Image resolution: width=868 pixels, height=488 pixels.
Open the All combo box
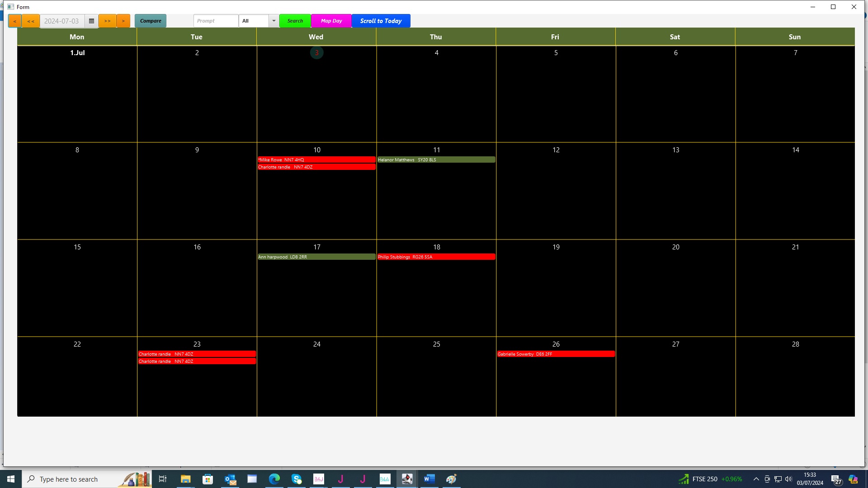254,21
